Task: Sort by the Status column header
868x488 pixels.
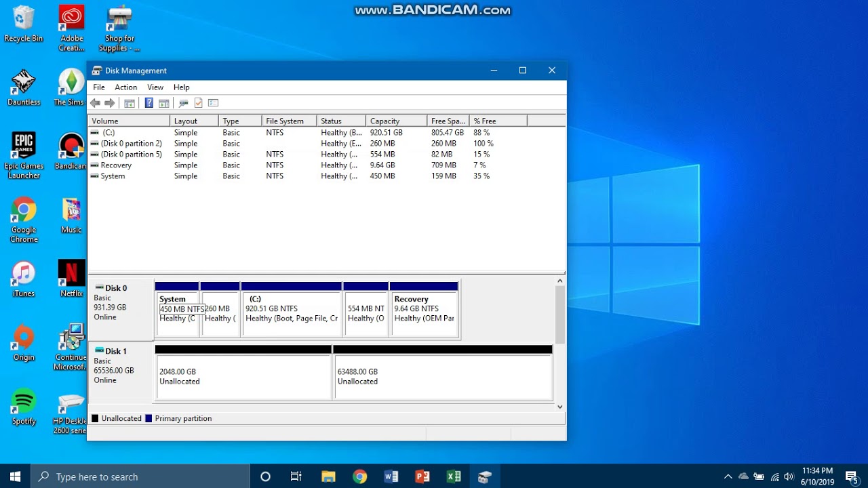Action: (341, 121)
